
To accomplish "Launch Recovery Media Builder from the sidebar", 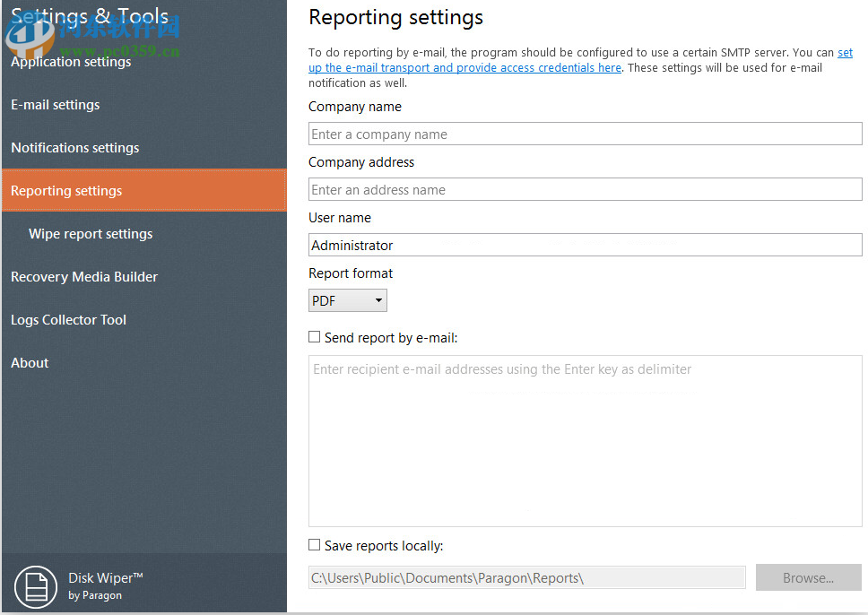I will point(84,277).
